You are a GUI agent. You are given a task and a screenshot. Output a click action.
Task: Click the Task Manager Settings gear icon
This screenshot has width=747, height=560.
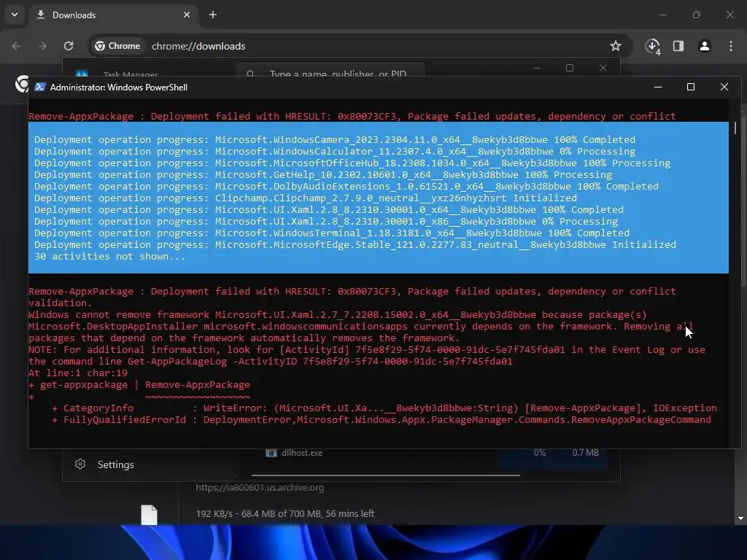[80, 464]
